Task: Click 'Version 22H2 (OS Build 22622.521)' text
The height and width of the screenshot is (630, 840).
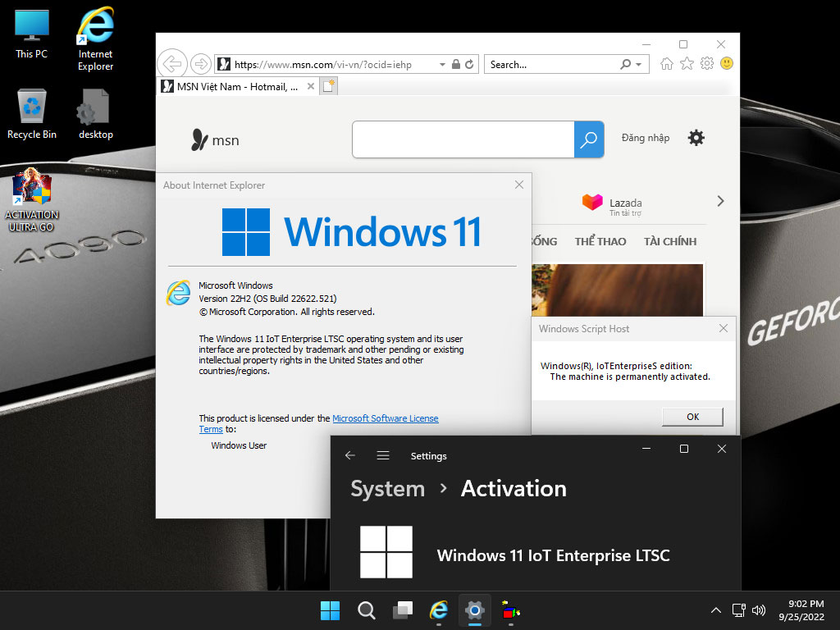Action: click(x=267, y=299)
